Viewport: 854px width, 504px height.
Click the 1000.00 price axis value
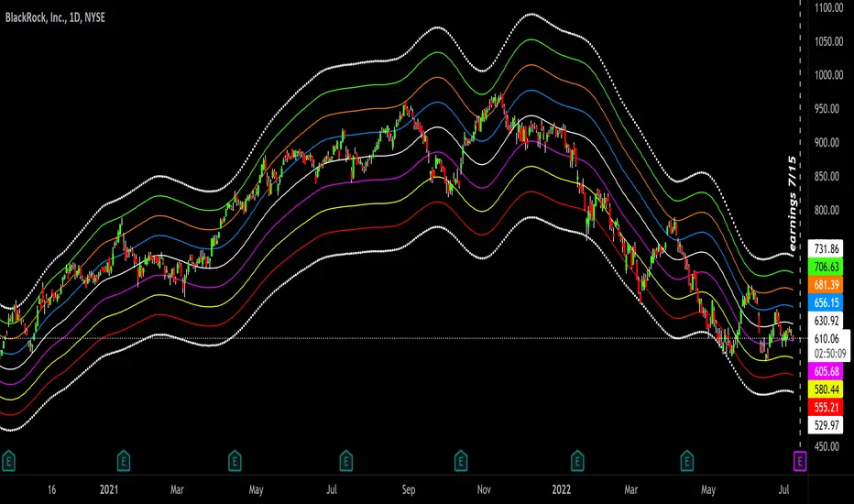(829, 75)
